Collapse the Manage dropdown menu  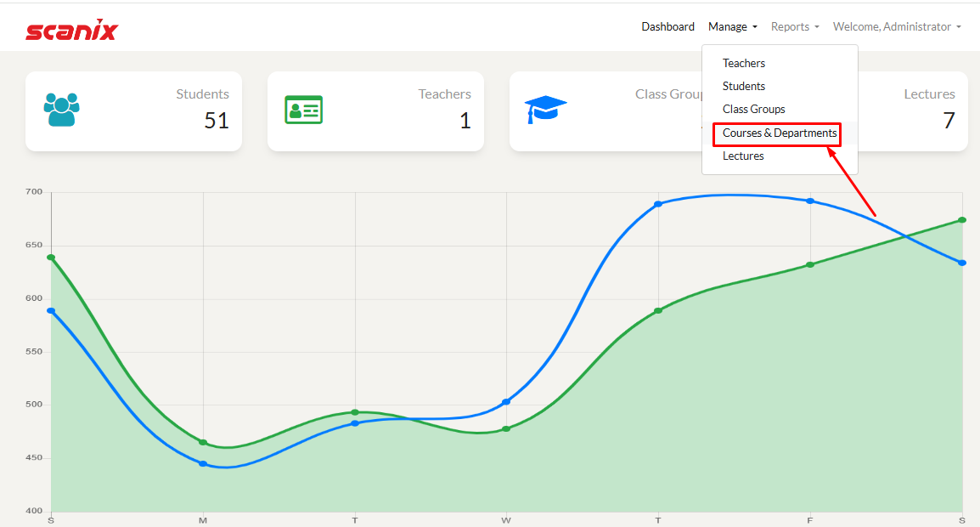tap(732, 27)
